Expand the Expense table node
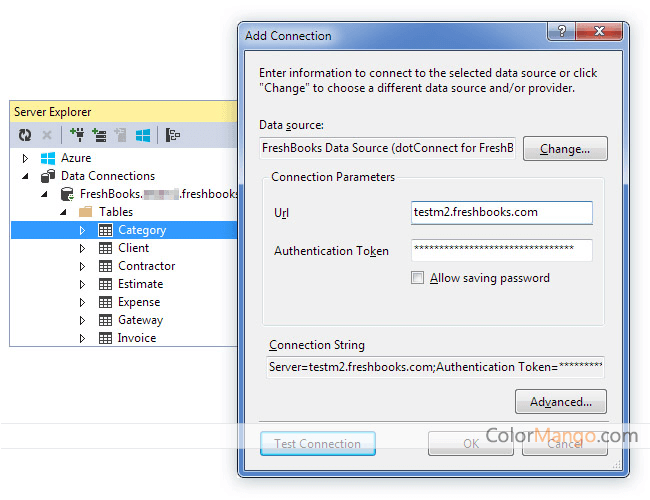 tap(82, 302)
